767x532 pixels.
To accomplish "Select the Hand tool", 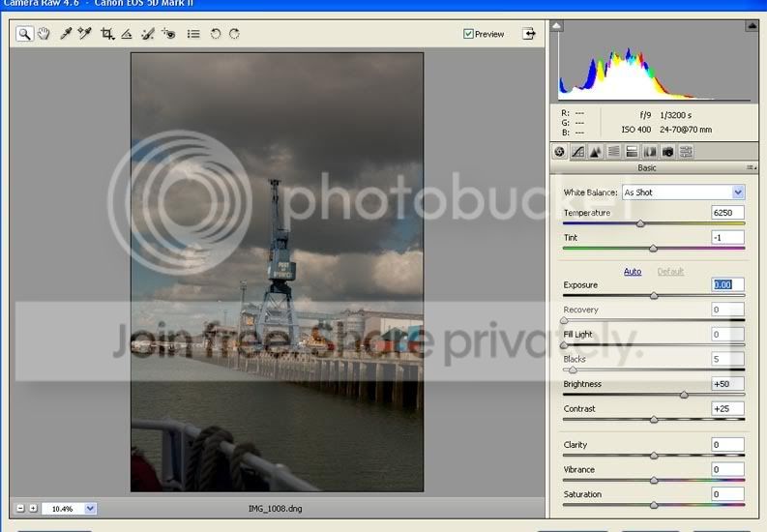I will point(44,34).
